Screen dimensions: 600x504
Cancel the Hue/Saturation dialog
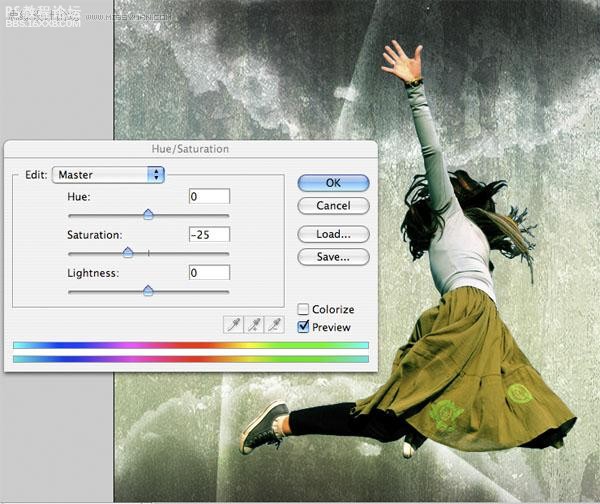click(333, 206)
